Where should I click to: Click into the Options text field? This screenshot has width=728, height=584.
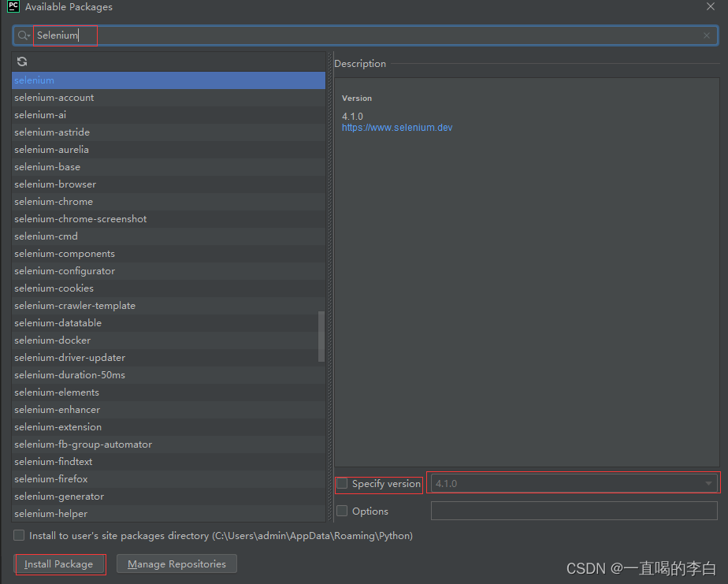tap(574, 511)
